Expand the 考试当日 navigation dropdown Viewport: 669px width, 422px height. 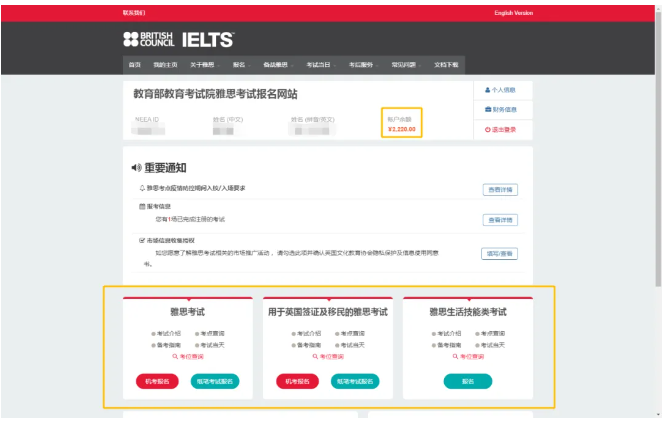pos(321,65)
